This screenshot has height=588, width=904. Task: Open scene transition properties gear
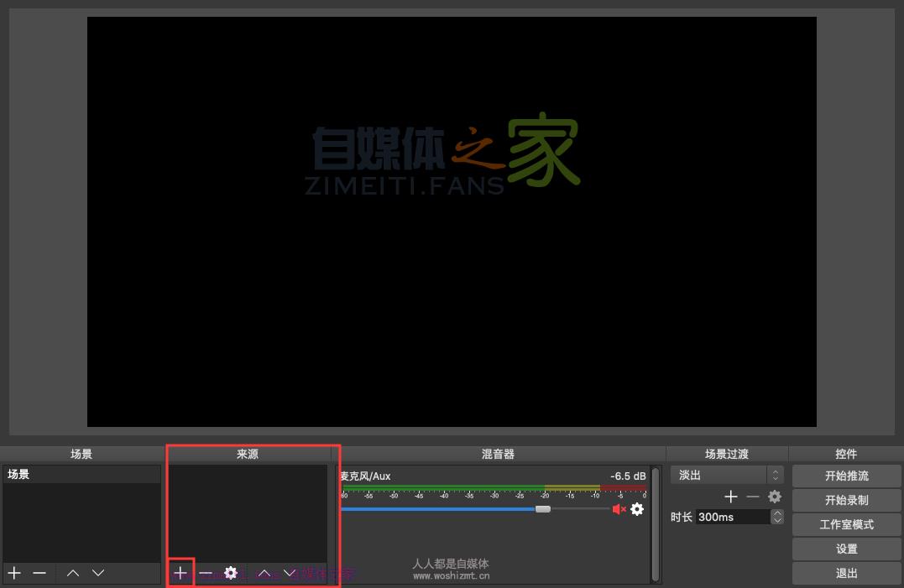click(775, 497)
